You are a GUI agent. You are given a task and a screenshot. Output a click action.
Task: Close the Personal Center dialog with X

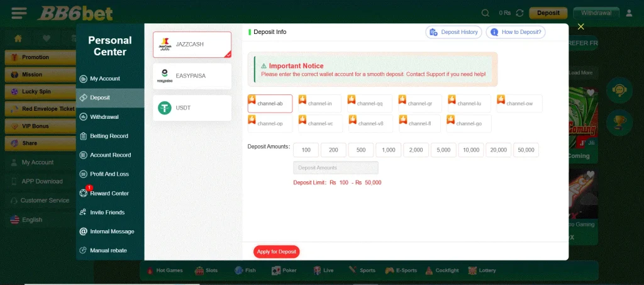[x=580, y=26]
